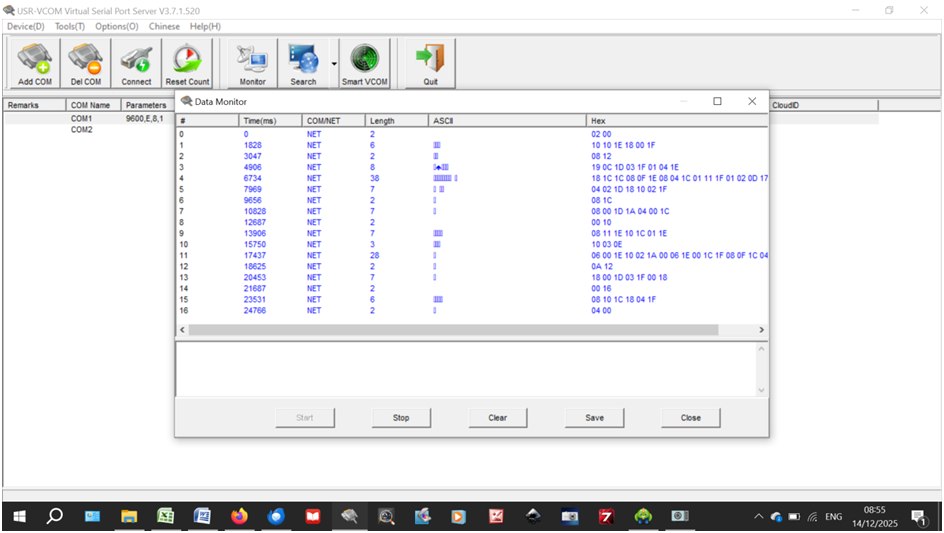Open the Monitor tool
The width and height of the screenshot is (944, 533).
pos(253,64)
